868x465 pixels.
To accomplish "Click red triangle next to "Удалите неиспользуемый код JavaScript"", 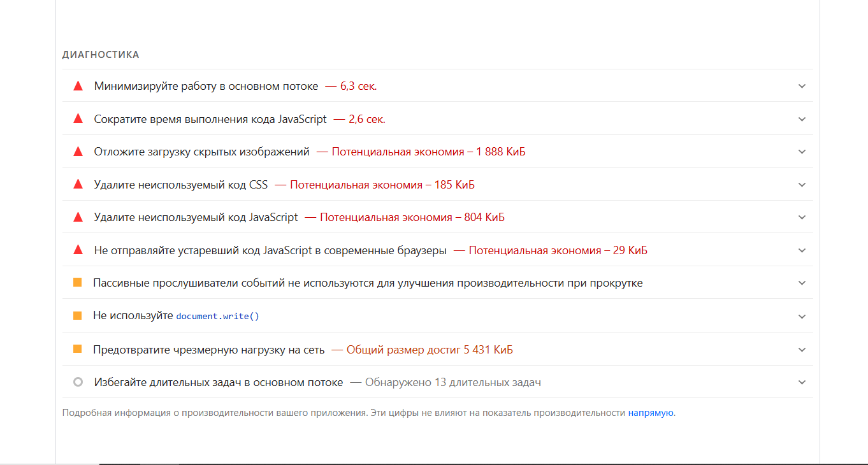I will click(78, 217).
